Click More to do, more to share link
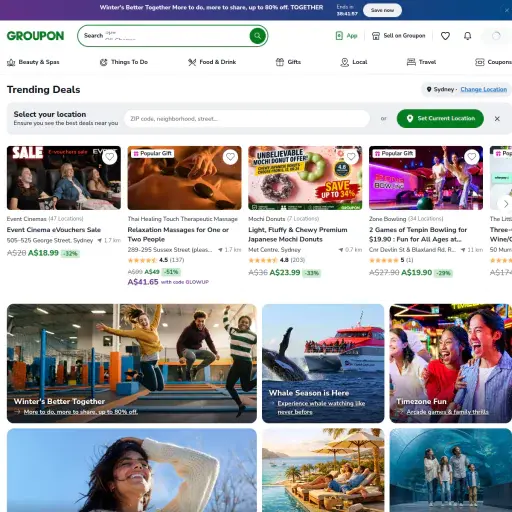 click(x=80, y=412)
